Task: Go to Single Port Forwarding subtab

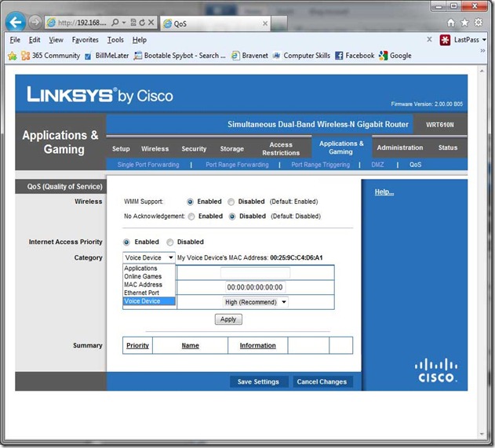Action: (148, 165)
